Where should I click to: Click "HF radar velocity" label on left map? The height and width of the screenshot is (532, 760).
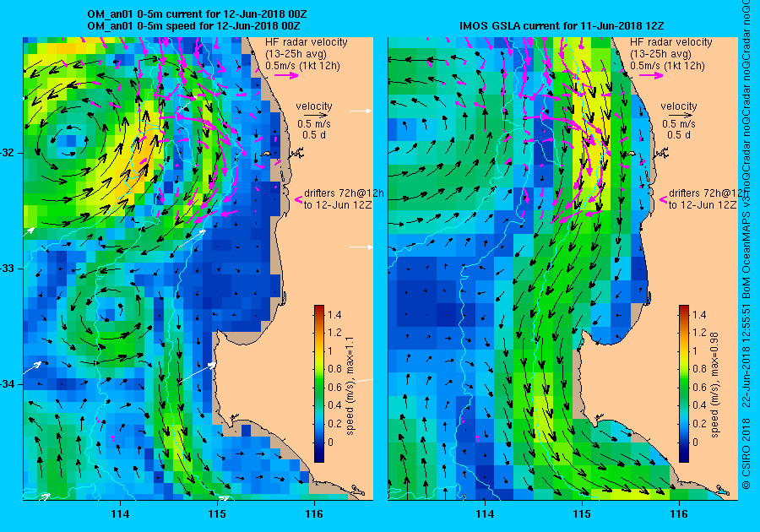307,42
